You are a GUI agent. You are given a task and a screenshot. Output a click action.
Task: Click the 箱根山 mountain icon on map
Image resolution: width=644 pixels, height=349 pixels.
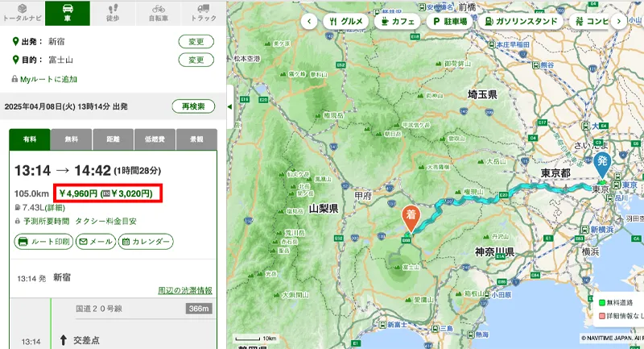coord(459,293)
